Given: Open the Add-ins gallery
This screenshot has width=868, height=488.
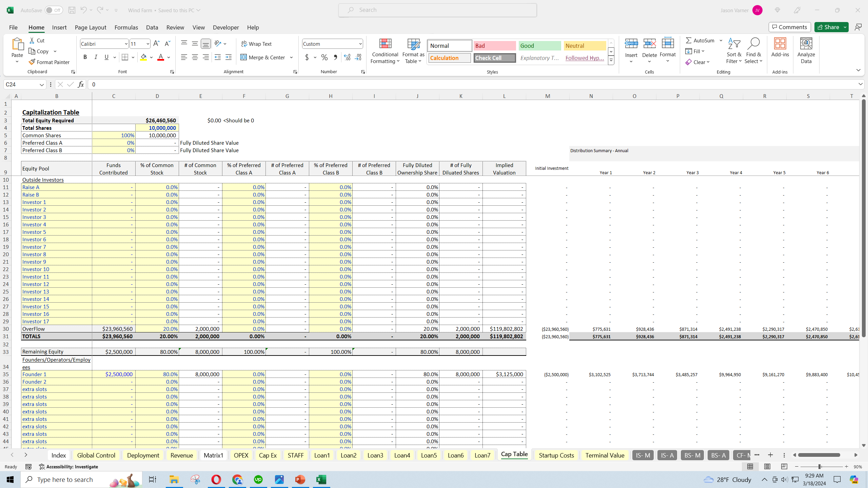Looking at the screenshot, I should tap(780, 47).
